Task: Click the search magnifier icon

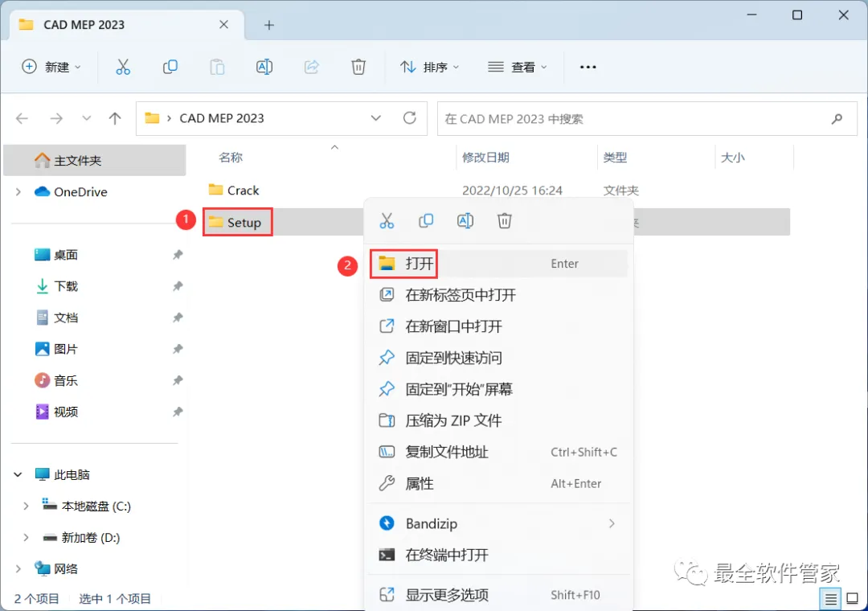Action: [837, 118]
